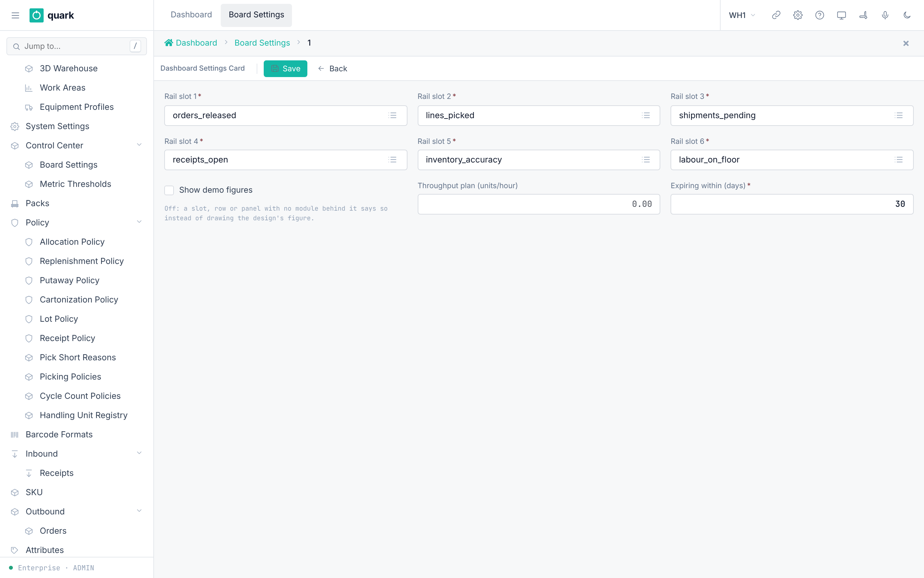
Task: Toggle the hamburger sidebar menu
Action: click(15, 15)
